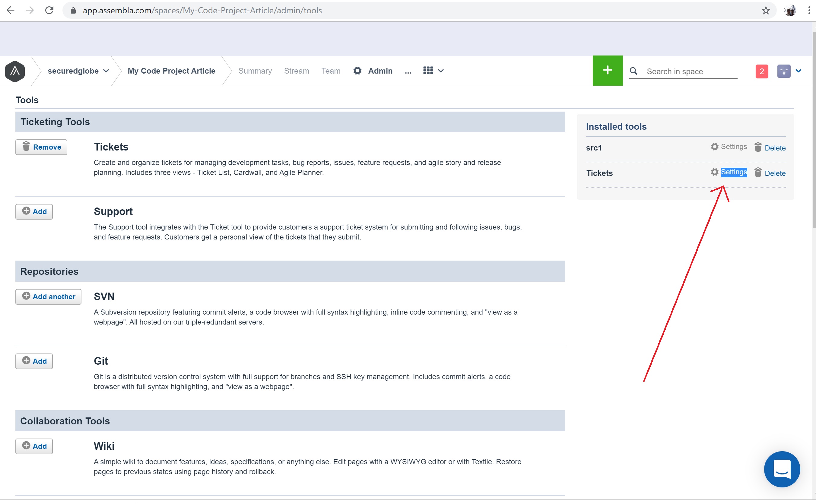Click the Collaboration Tools section header
The image size is (816, 504).
[x=290, y=421]
